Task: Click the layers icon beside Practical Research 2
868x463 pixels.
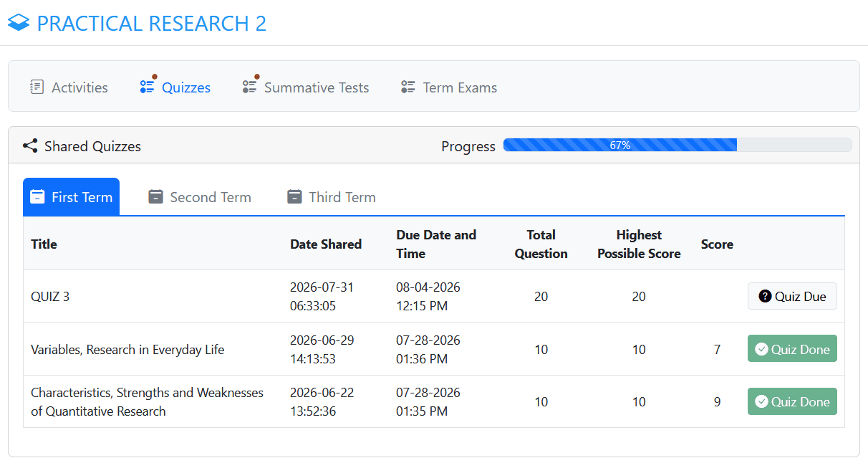Action: click(19, 23)
